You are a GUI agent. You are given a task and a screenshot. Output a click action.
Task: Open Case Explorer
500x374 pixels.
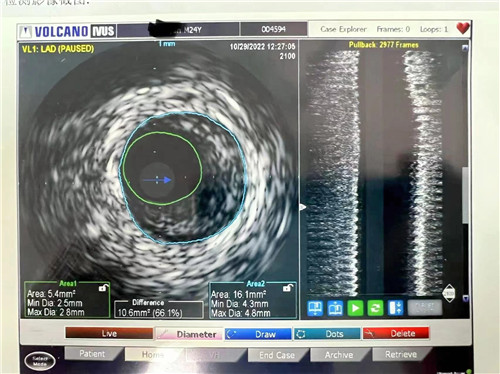click(x=343, y=29)
